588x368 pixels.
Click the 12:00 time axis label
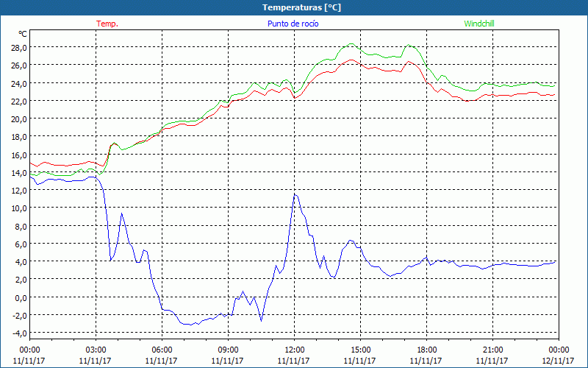pos(294,350)
